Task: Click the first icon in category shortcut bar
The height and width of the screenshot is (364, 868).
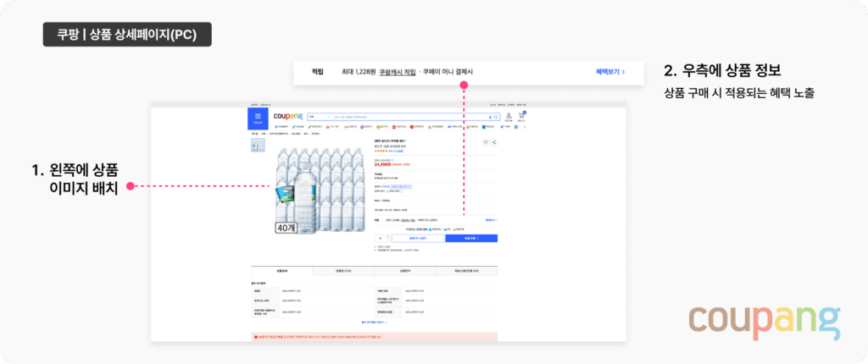Action: coord(277,127)
